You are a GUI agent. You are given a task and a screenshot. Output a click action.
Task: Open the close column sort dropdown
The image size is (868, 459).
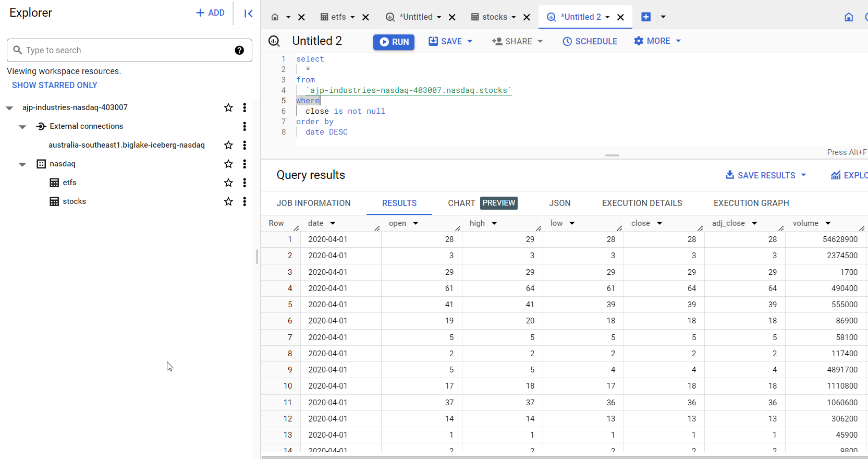[659, 223]
